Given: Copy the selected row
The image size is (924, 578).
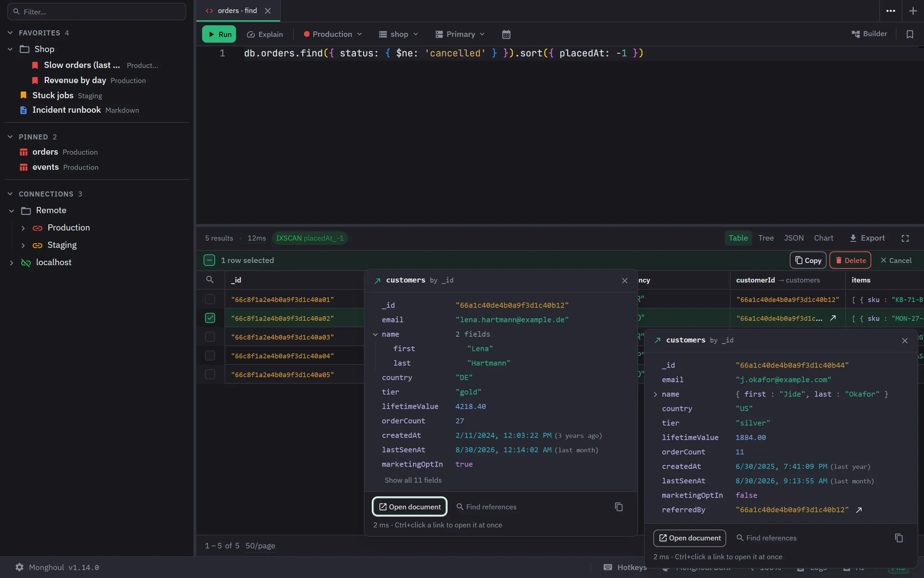Looking at the screenshot, I should point(807,260).
